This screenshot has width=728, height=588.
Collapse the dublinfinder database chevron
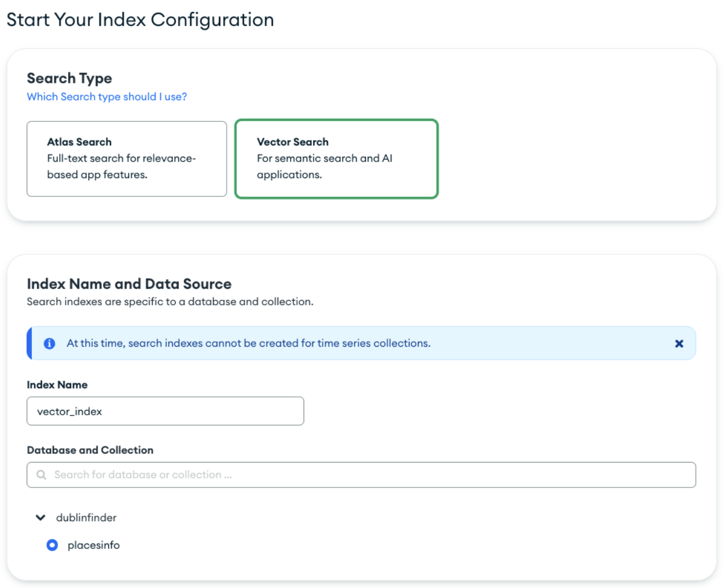pos(40,518)
